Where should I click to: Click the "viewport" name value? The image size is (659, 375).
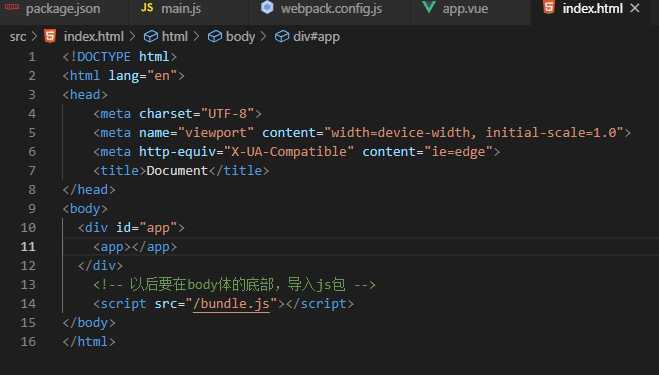216,133
